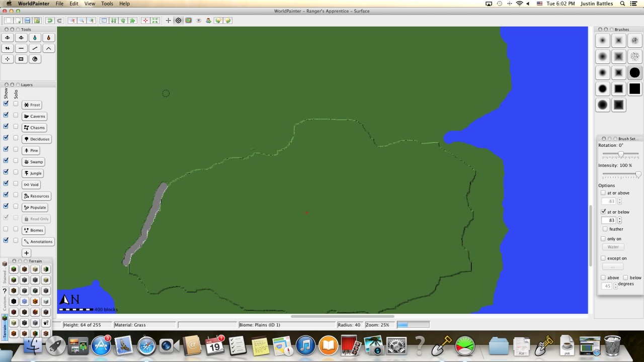The image size is (644, 362).
Task: Open the Tools menu
Action: pyautogui.click(x=107, y=4)
